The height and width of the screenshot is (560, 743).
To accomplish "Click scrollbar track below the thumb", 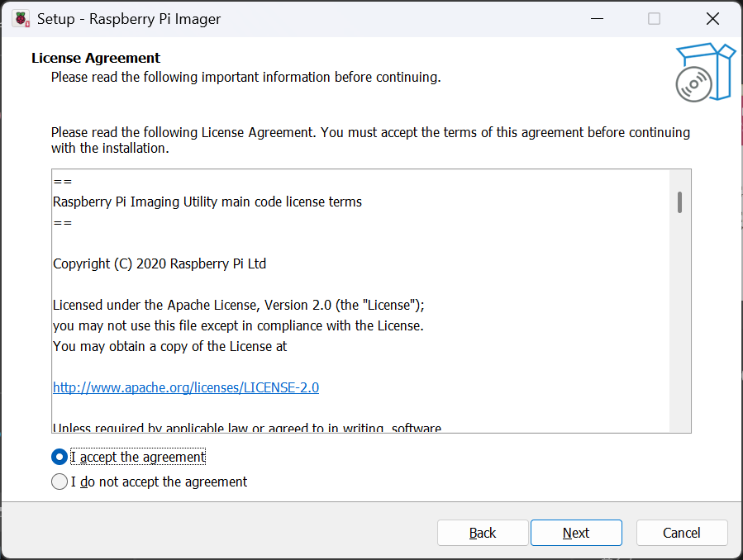I will point(679,330).
